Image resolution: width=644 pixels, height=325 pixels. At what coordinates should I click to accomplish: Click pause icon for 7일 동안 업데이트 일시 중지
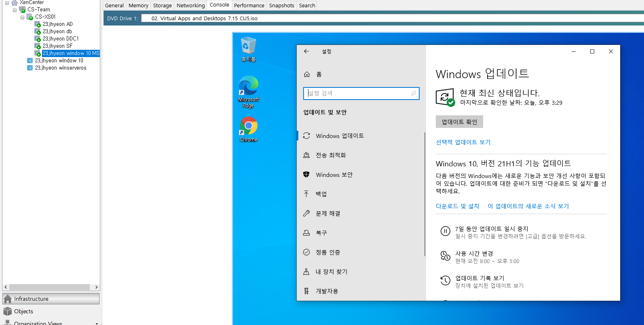point(445,231)
